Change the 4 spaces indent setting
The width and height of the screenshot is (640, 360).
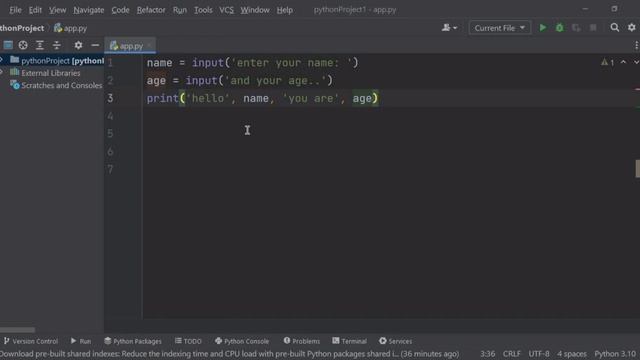[x=572, y=354]
